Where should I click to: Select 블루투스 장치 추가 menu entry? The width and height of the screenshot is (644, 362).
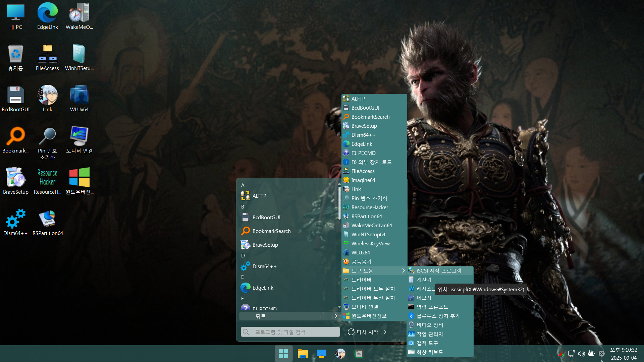click(x=438, y=316)
